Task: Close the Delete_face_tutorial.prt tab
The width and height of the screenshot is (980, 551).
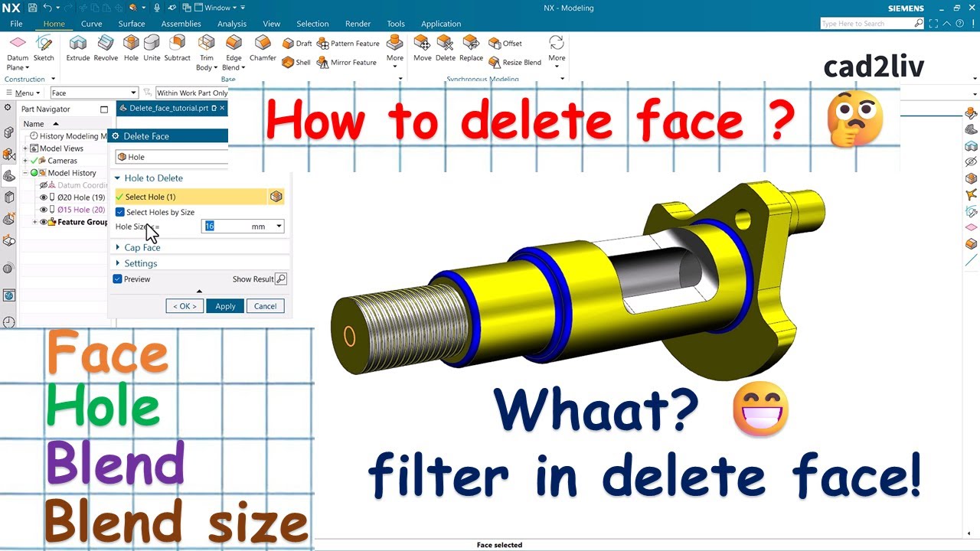Action: click(x=223, y=109)
